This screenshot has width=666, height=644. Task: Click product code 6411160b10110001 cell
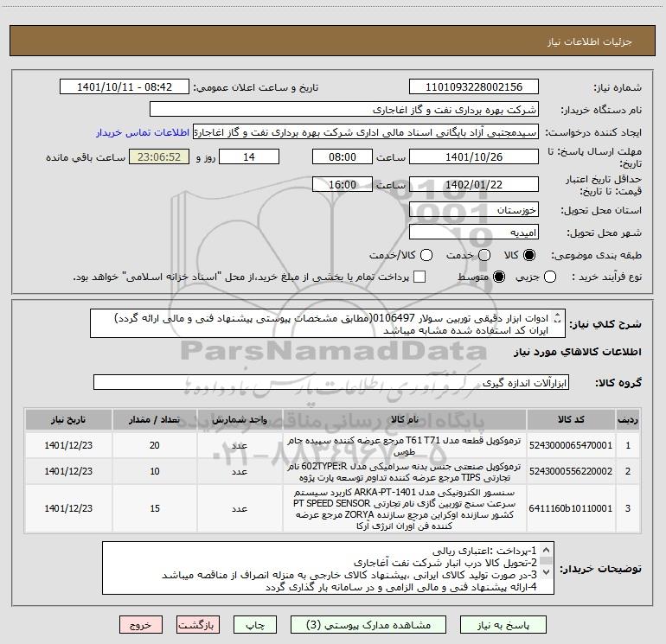(571, 508)
